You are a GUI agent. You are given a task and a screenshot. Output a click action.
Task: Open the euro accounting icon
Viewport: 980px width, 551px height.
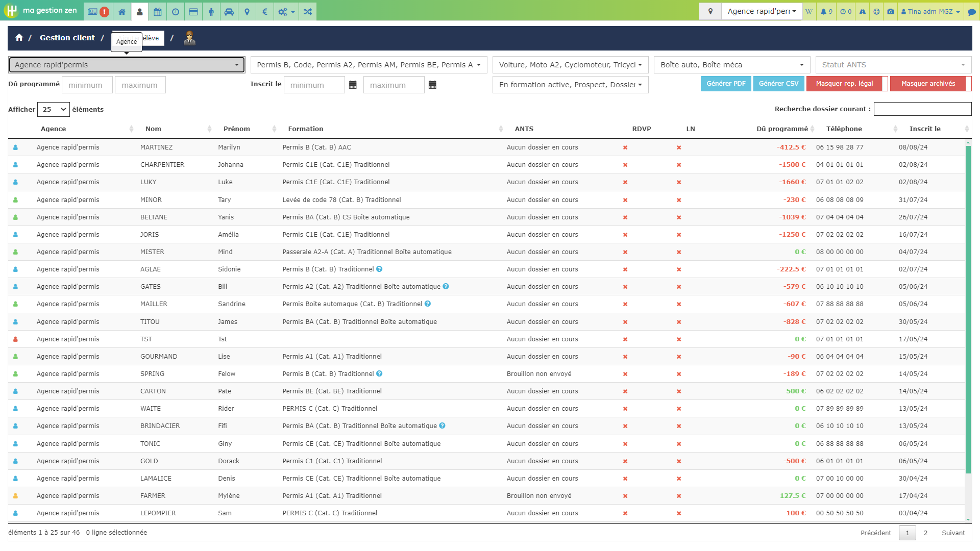point(265,11)
